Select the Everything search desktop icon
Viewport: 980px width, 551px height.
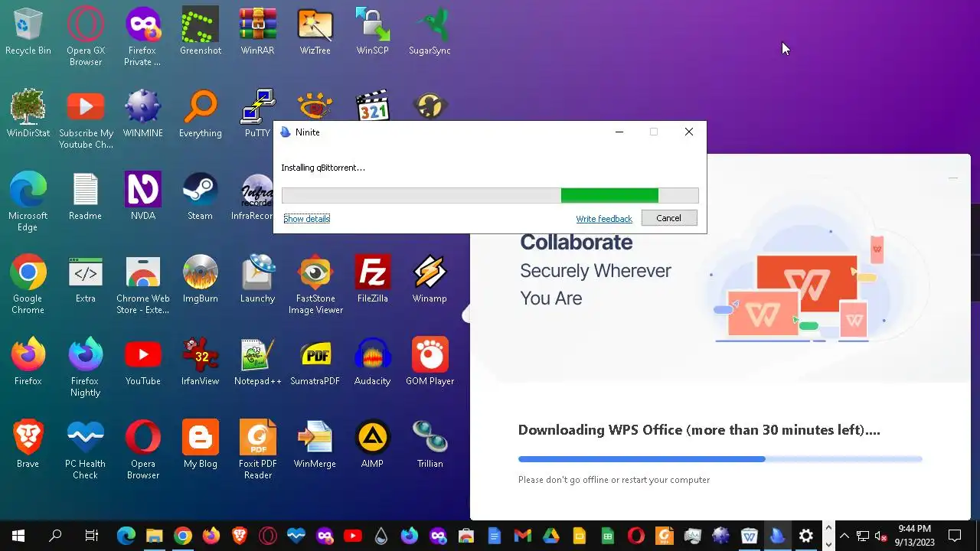coord(201,115)
